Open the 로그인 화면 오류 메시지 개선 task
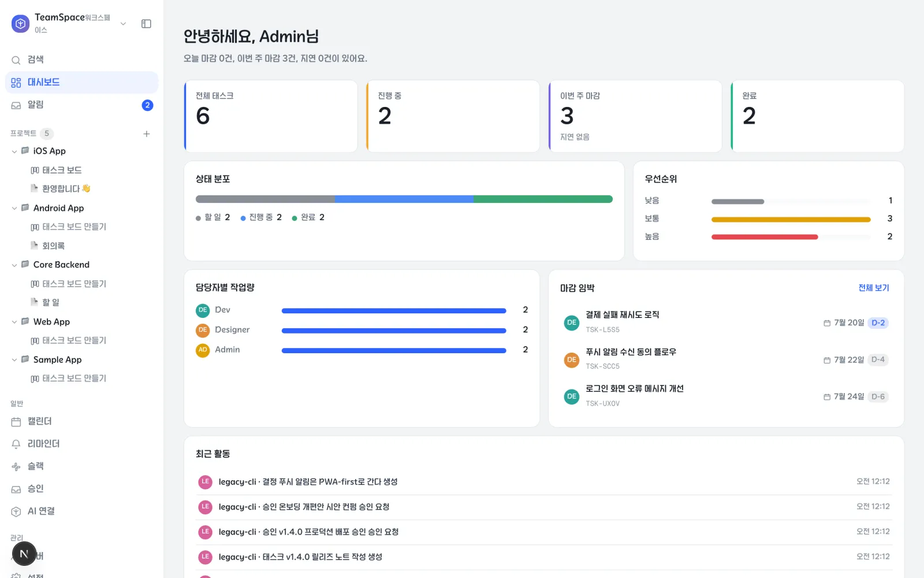This screenshot has height=578, width=924. (726, 397)
